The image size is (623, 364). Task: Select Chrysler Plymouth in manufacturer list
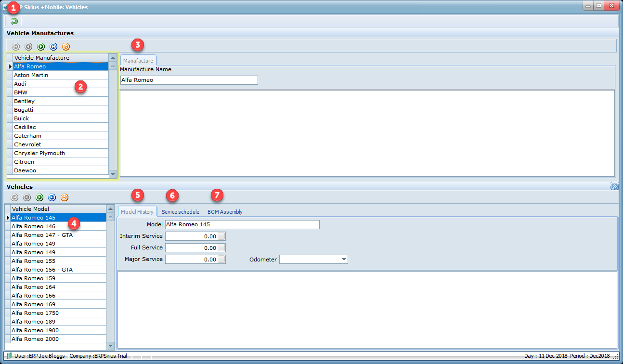click(61, 153)
